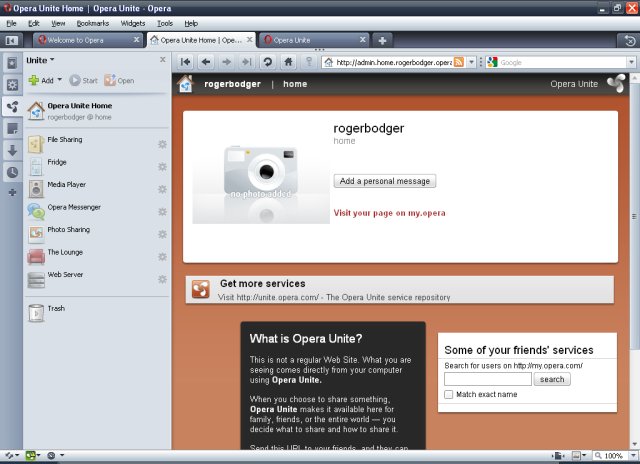
Task: Open the Add button dropdown arrow
Action: pos(60,80)
